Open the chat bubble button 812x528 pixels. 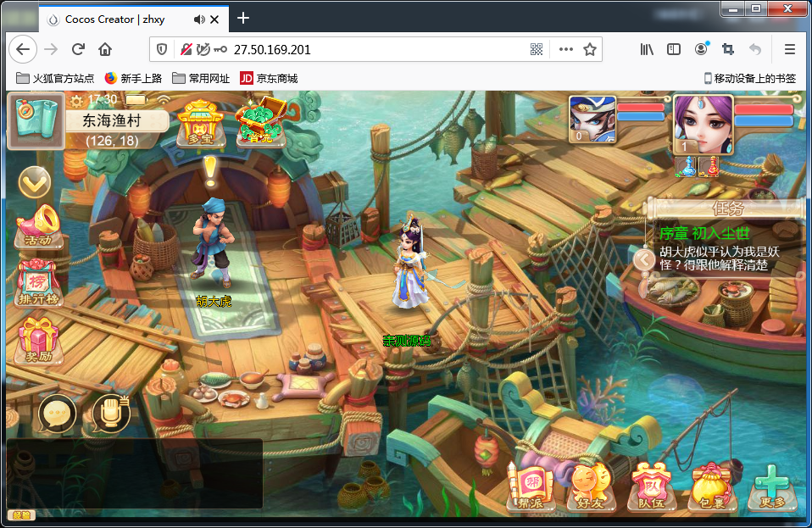(x=57, y=414)
